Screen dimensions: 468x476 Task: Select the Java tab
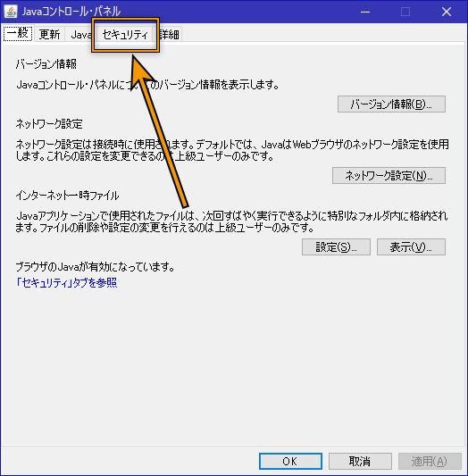(79, 34)
